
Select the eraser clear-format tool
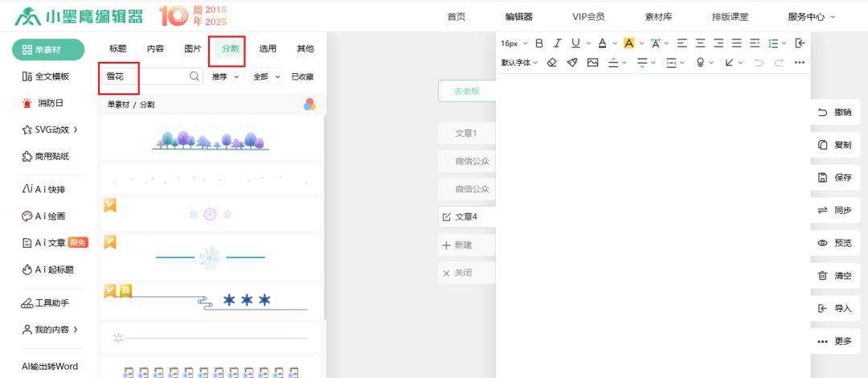(551, 63)
